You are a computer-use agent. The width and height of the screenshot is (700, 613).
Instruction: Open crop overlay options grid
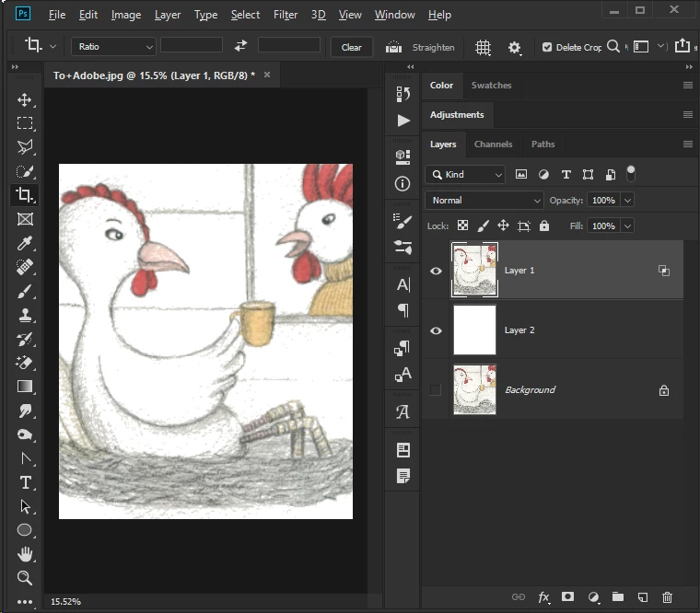click(483, 47)
